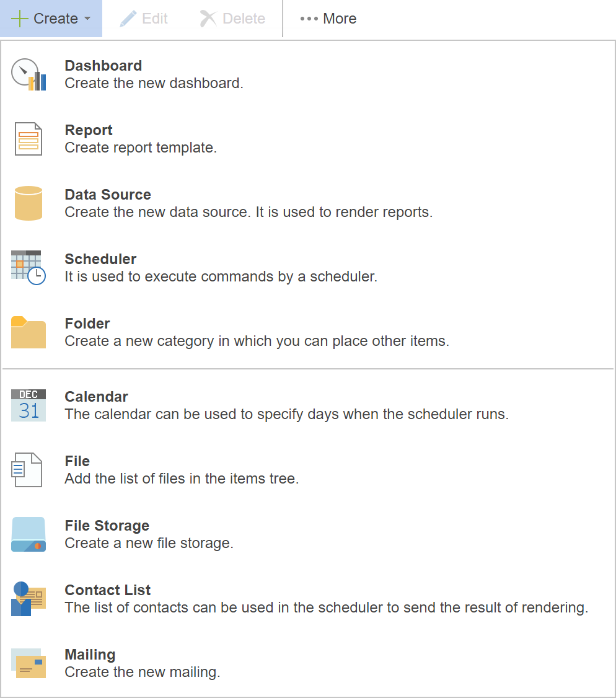616x698 pixels.
Task: Click the yellow Folder icon
Action: [29, 332]
